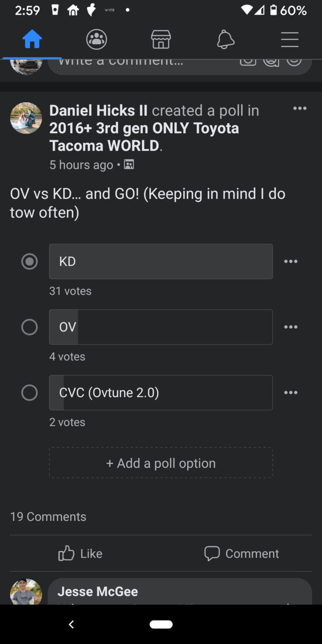This screenshot has height=644, width=322.
Task: Select the CVC (Ovtune 2.0) radio button
Action: [30, 392]
